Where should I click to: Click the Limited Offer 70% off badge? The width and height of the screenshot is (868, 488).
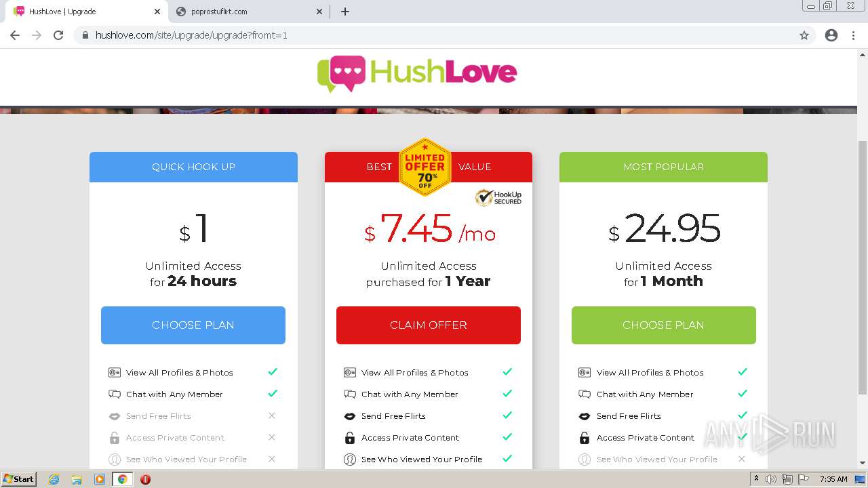(425, 167)
